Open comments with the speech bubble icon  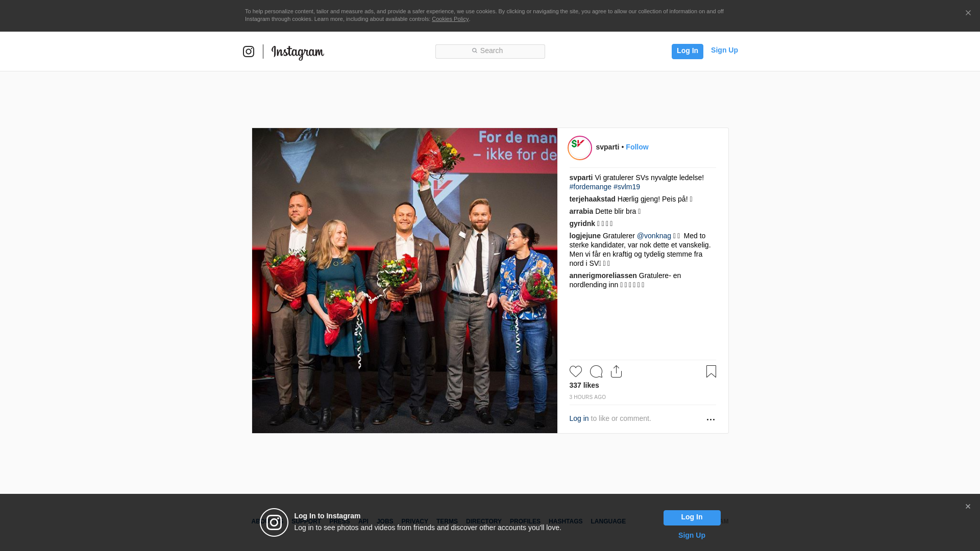(596, 371)
